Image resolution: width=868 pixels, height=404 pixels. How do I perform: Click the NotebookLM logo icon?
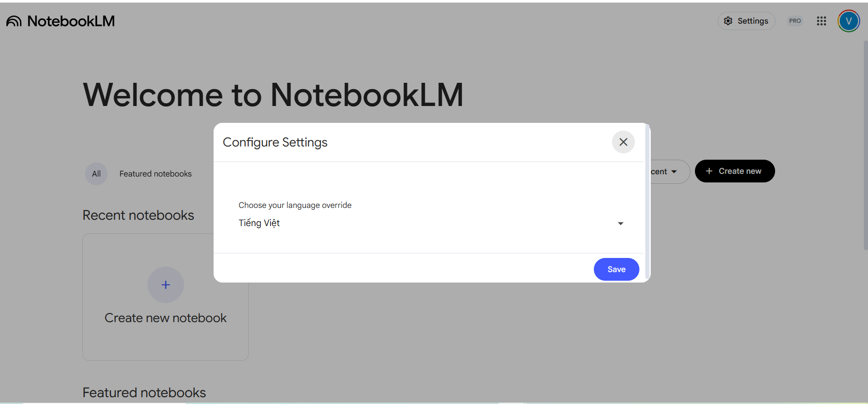tap(14, 21)
